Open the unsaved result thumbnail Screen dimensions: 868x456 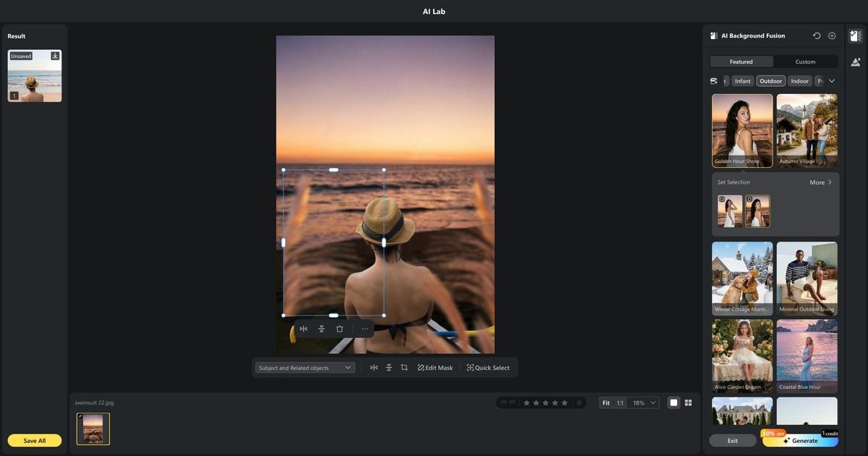tap(35, 76)
